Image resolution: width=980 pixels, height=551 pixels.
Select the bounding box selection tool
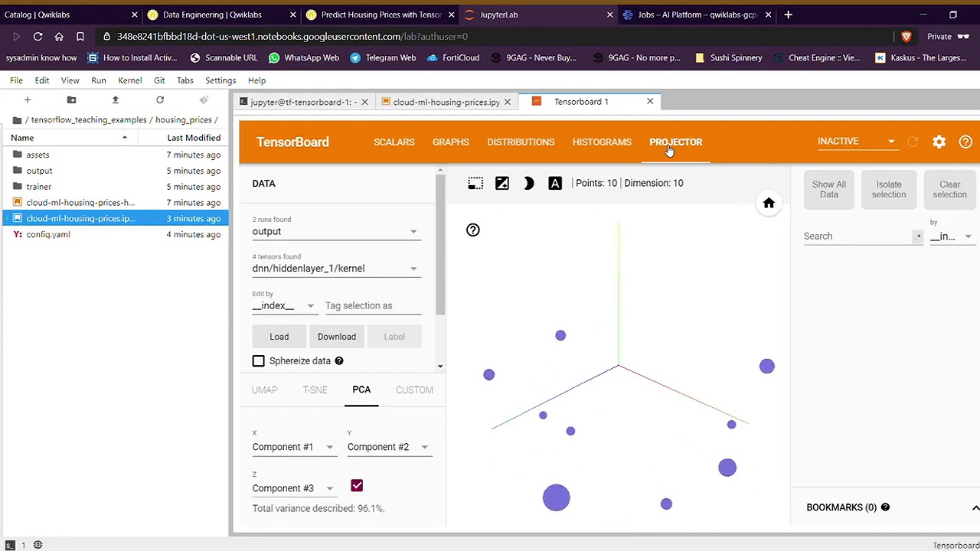tap(475, 184)
